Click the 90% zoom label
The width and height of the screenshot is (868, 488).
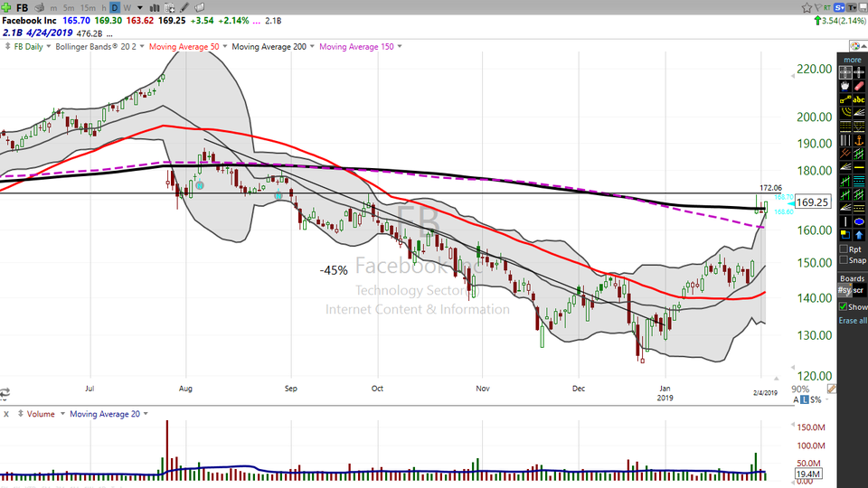tap(800, 389)
